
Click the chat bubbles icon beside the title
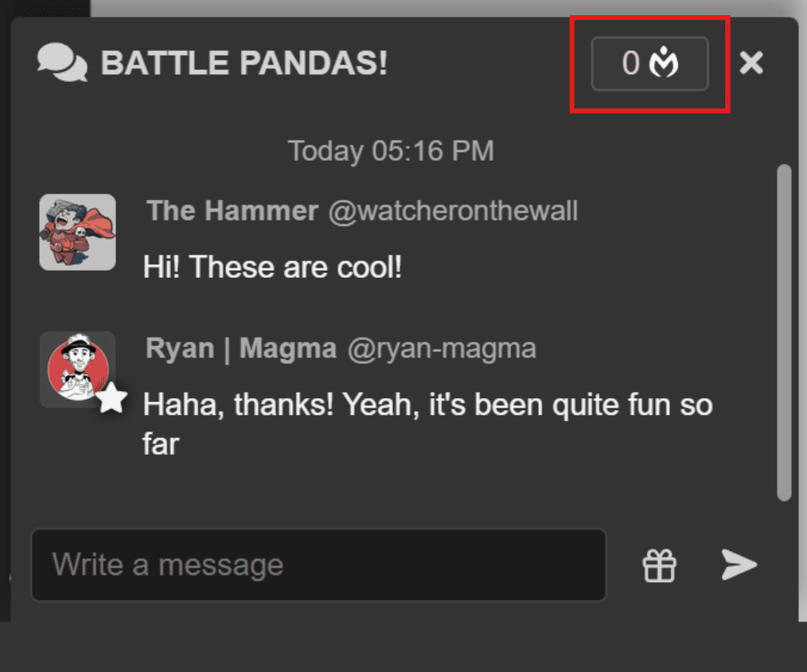(62, 62)
